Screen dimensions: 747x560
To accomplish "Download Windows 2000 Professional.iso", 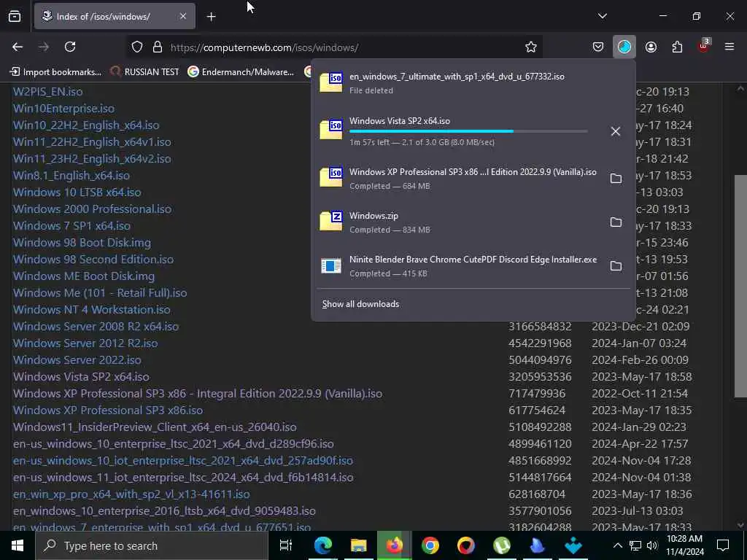I will (93, 209).
